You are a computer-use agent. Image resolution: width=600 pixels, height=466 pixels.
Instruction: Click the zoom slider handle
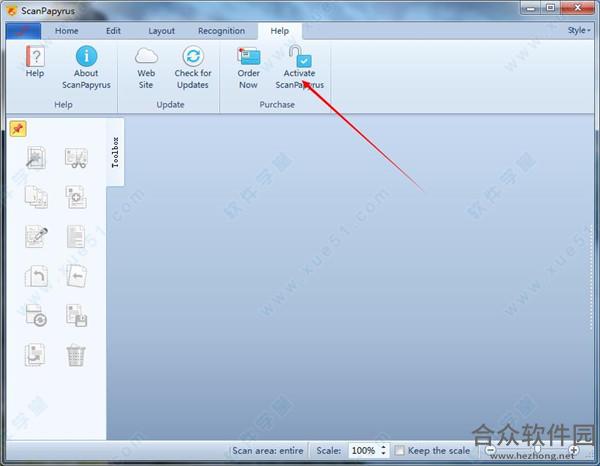(538, 450)
